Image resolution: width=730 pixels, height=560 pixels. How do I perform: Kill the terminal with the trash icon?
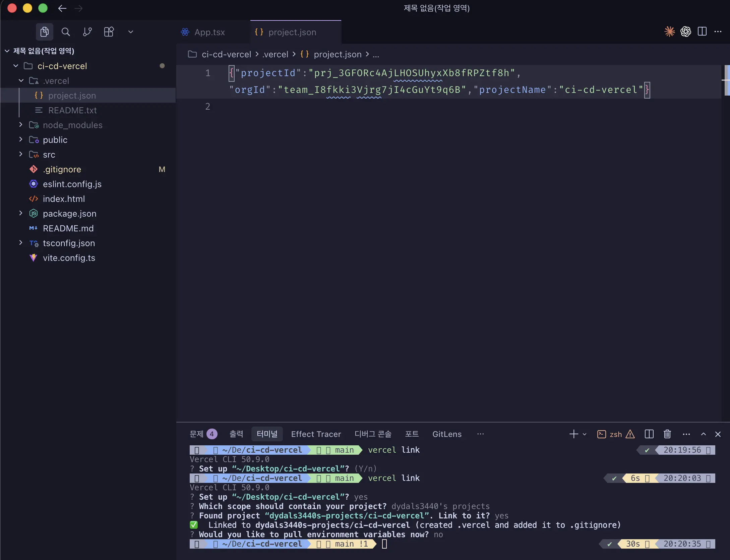667,434
